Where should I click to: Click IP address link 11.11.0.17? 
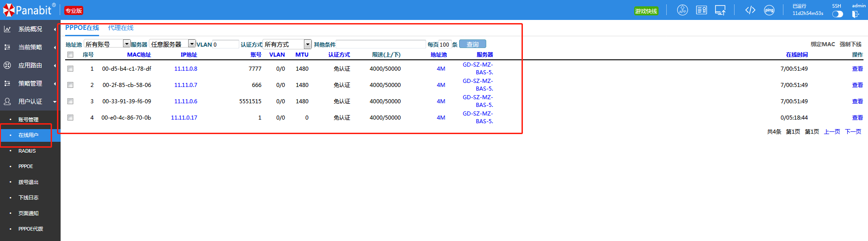click(x=184, y=118)
